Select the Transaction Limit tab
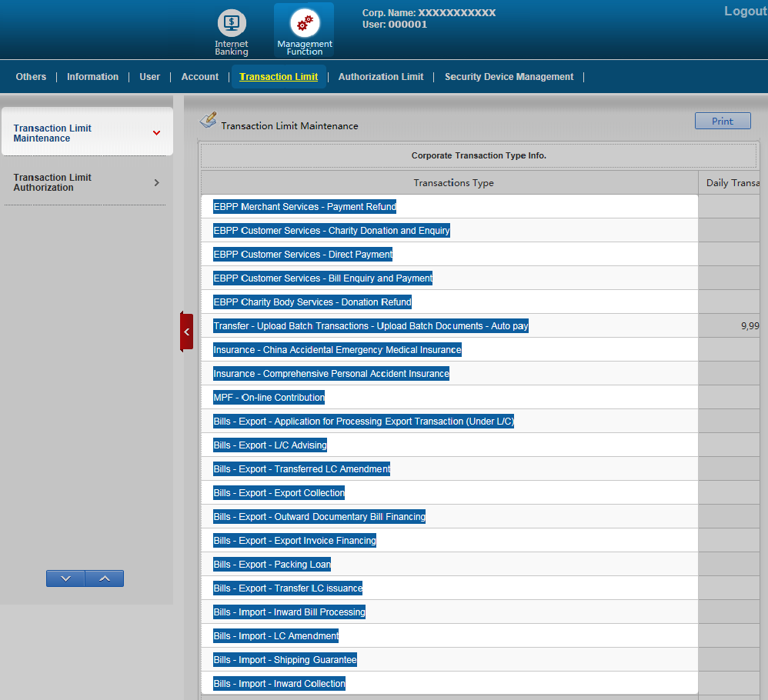 click(x=279, y=77)
